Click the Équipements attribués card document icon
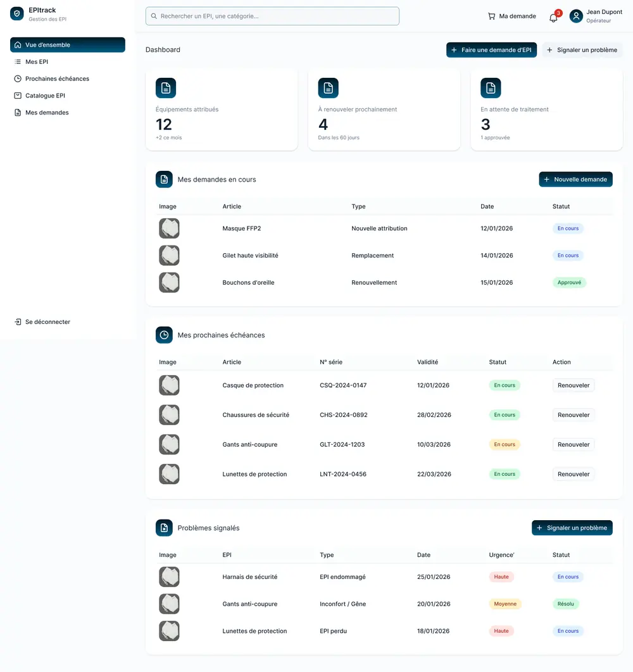The image size is (633, 672). coord(166,88)
